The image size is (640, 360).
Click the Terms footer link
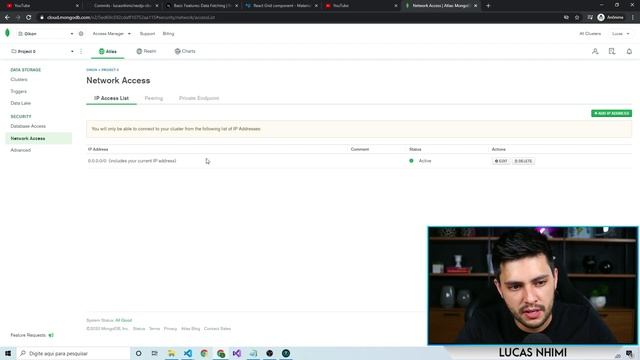pyautogui.click(x=154, y=329)
